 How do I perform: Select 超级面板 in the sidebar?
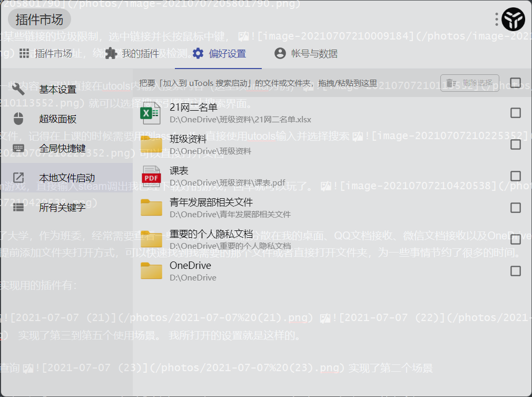[x=57, y=119]
